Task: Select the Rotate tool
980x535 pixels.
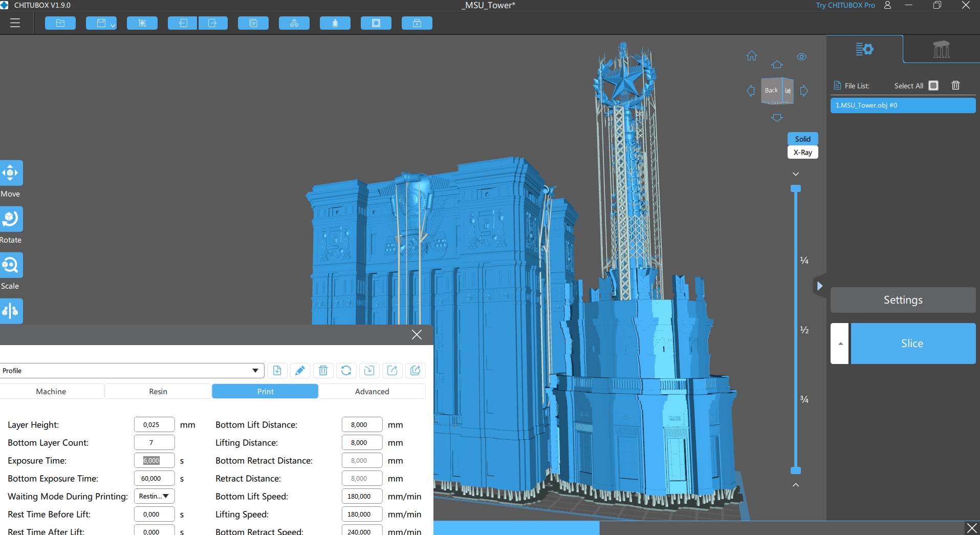Action: point(11,219)
